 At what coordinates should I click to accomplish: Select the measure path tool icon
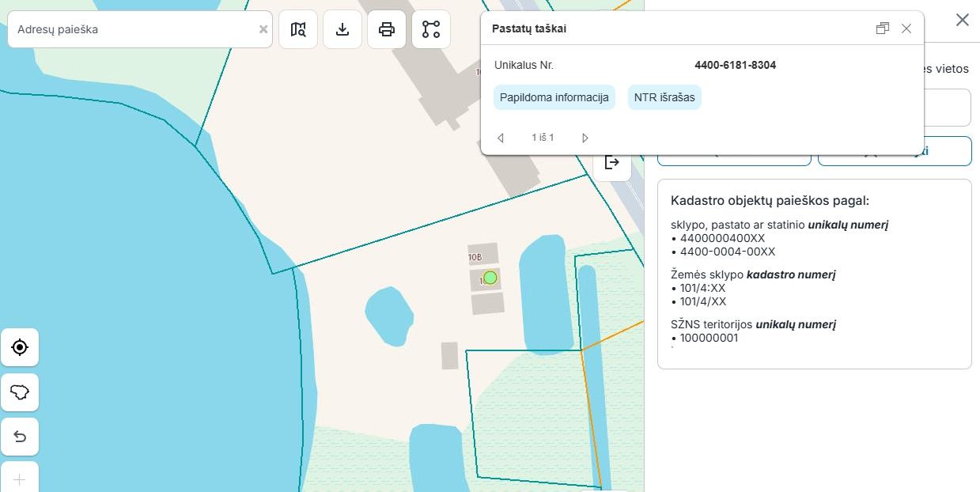[x=431, y=29]
